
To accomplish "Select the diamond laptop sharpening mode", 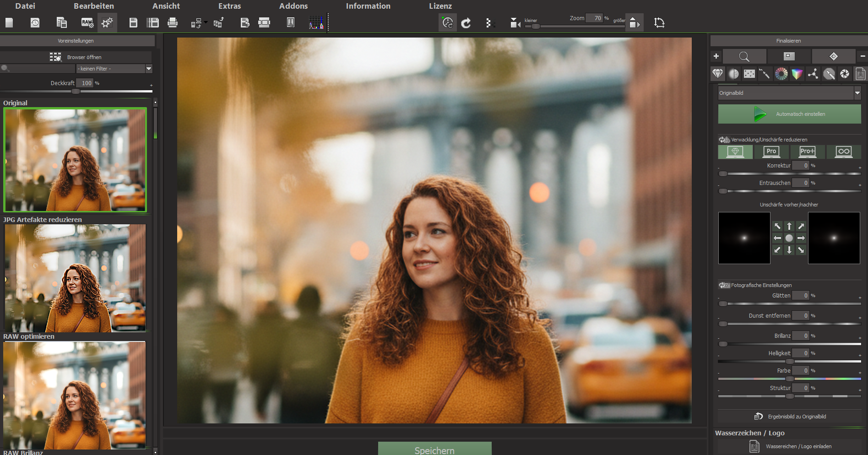I will (735, 152).
